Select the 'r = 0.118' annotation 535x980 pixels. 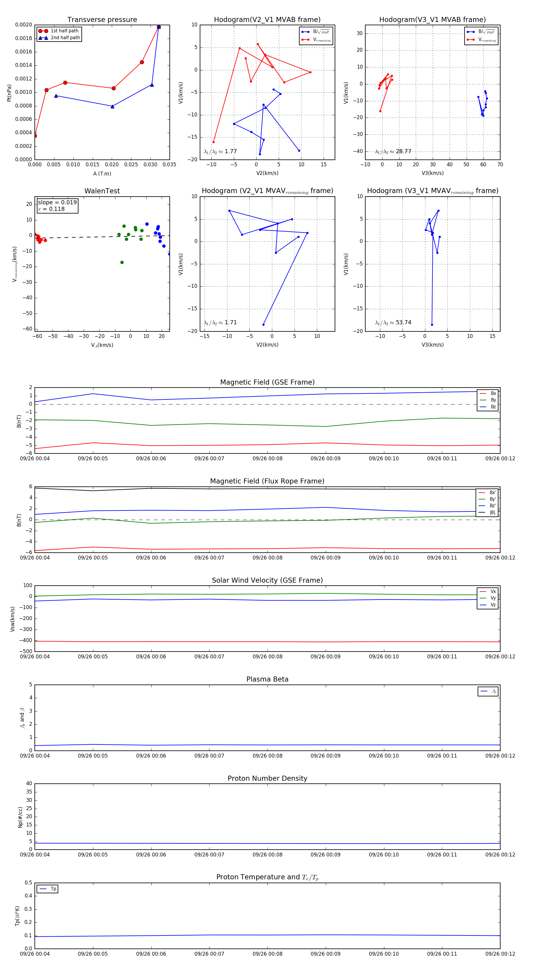(51, 209)
